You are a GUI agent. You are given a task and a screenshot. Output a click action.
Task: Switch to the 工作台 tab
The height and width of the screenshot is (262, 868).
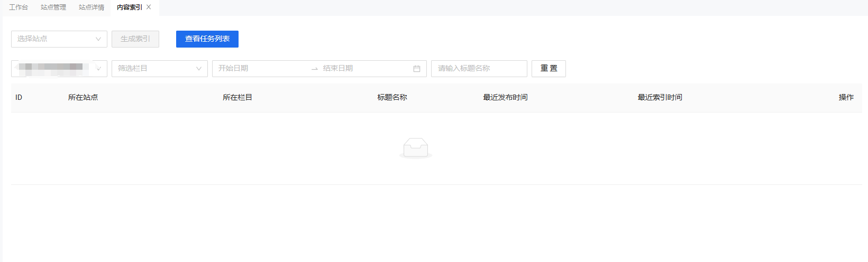(19, 7)
